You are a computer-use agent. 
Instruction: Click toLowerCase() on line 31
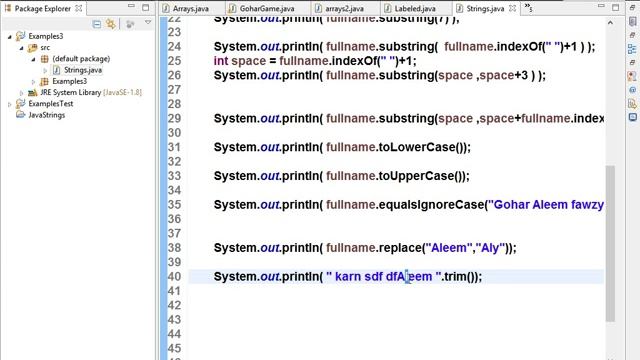422,147
